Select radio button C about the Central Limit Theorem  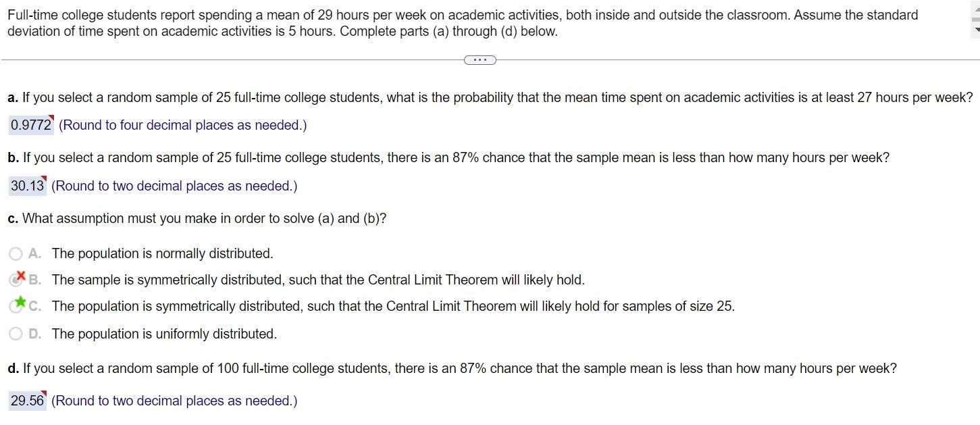[x=15, y=306]
